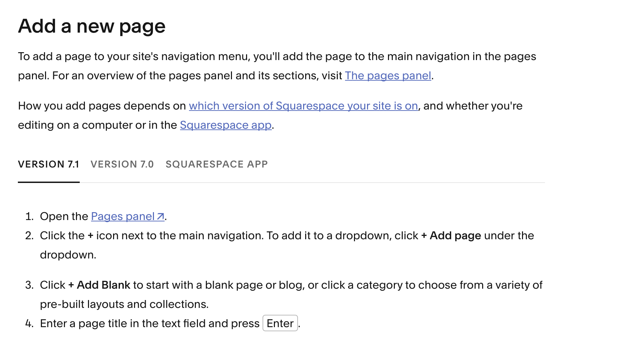Click the number 3 list marker

click(30, 285)
